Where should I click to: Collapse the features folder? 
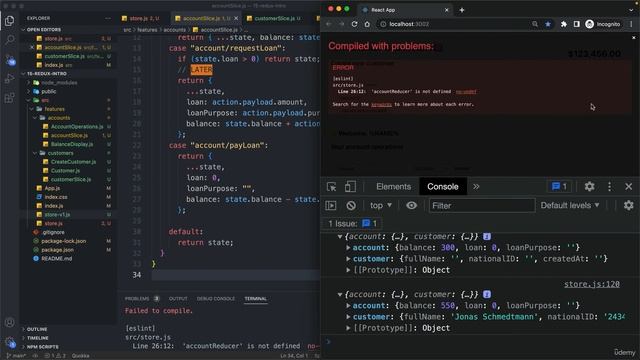(x=54, y=109)
